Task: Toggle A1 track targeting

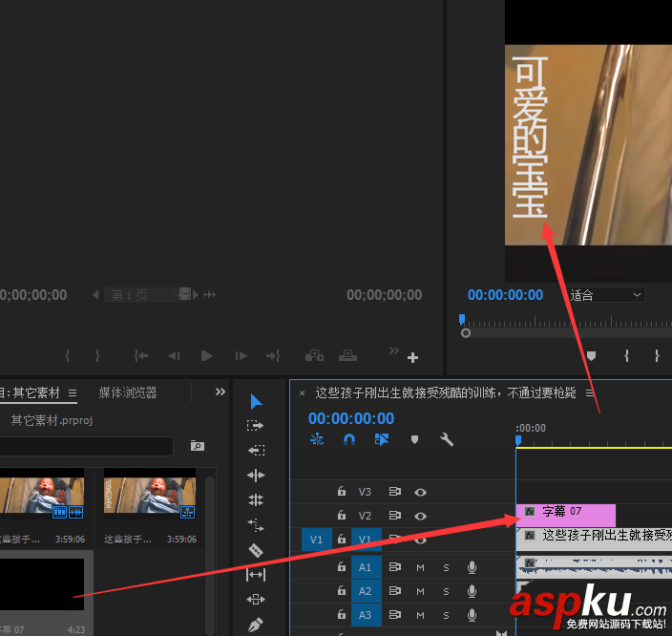Action: coord(366,567)
